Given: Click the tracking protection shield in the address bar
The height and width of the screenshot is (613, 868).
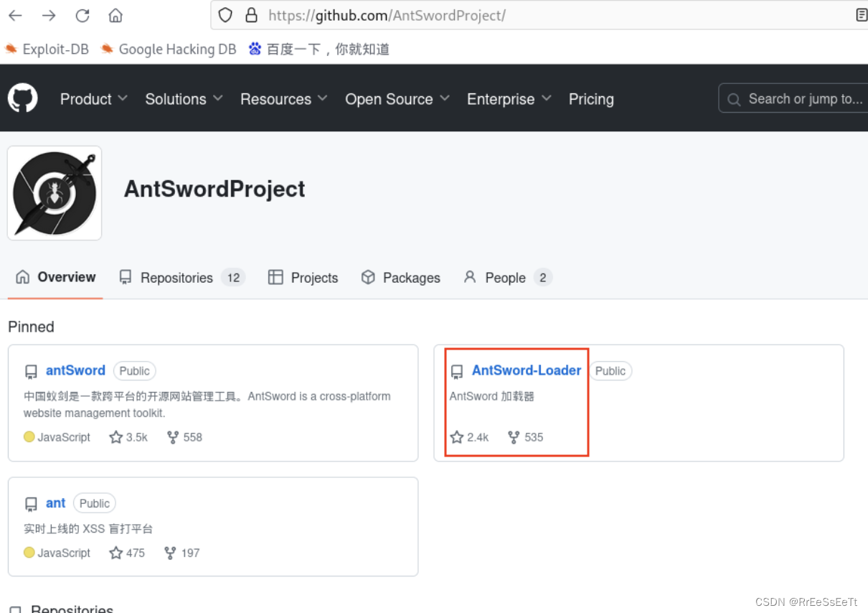Looking at the screenshot, I should coord(225,14).
